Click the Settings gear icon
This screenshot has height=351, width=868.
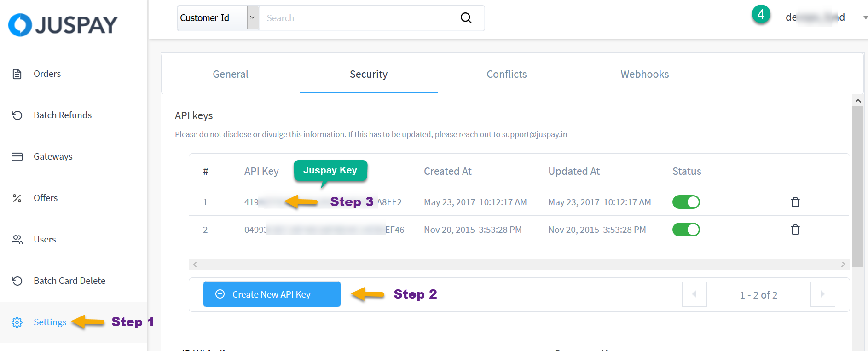point(17,322)
